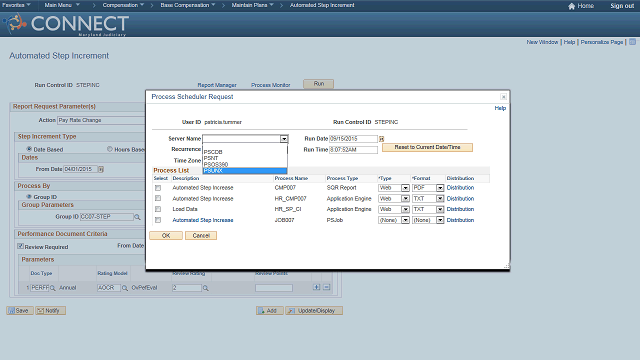Click Help link inside the dialog

[x=500, y=108]
